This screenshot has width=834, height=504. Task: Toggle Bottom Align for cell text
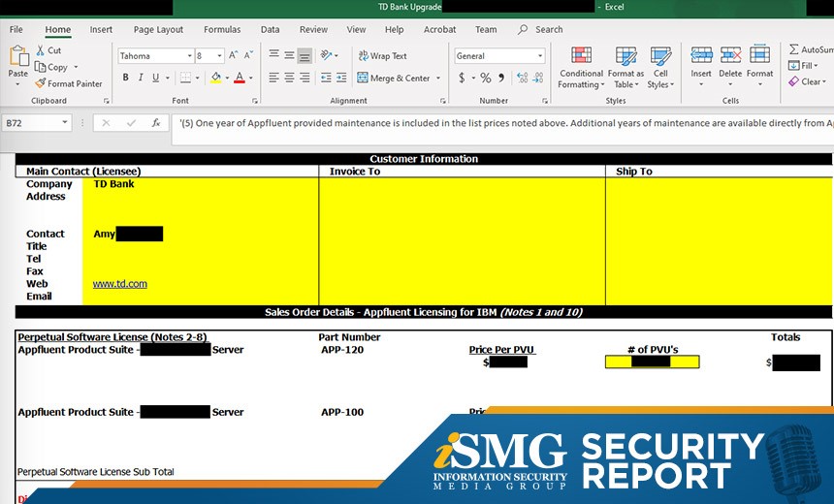point(305,54)
